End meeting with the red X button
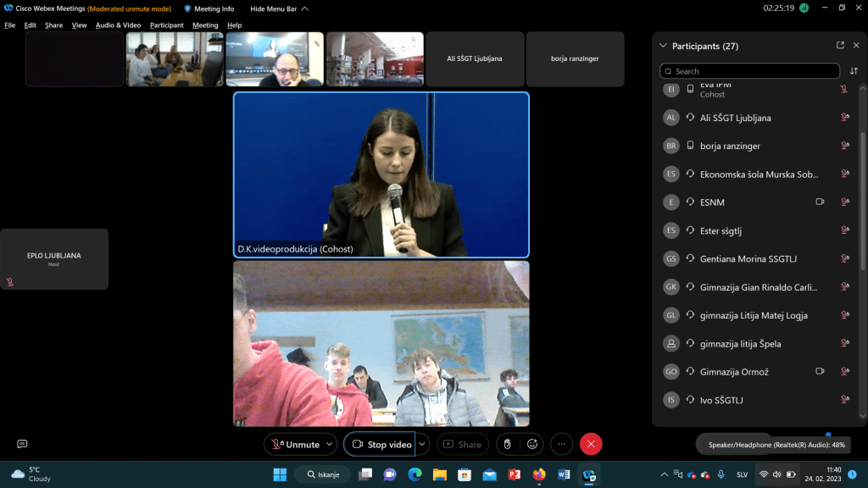This screenshot has height=488, width=868. pos(591,444)
